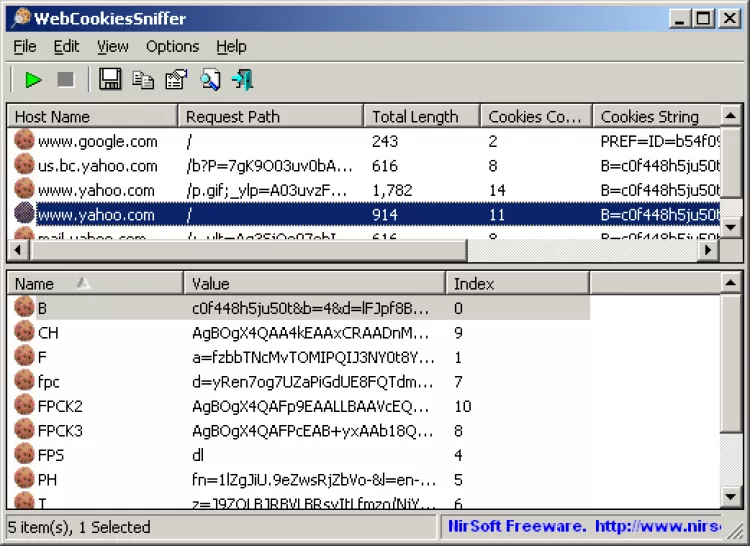Sort lower pane by Index column header

pos(518,284)
